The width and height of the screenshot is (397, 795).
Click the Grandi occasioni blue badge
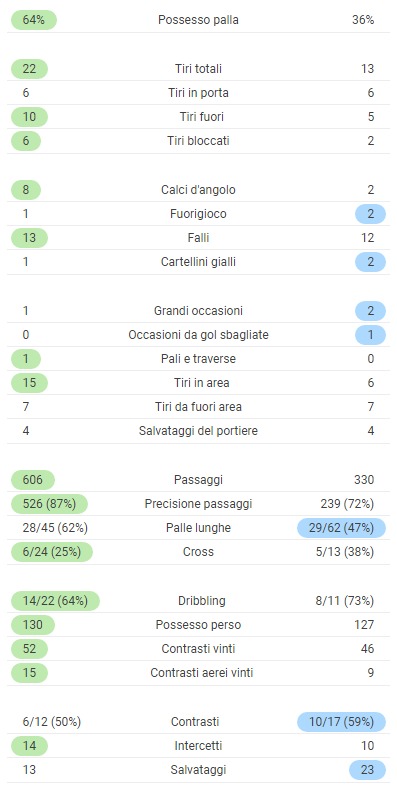click(x=370, y=311)
